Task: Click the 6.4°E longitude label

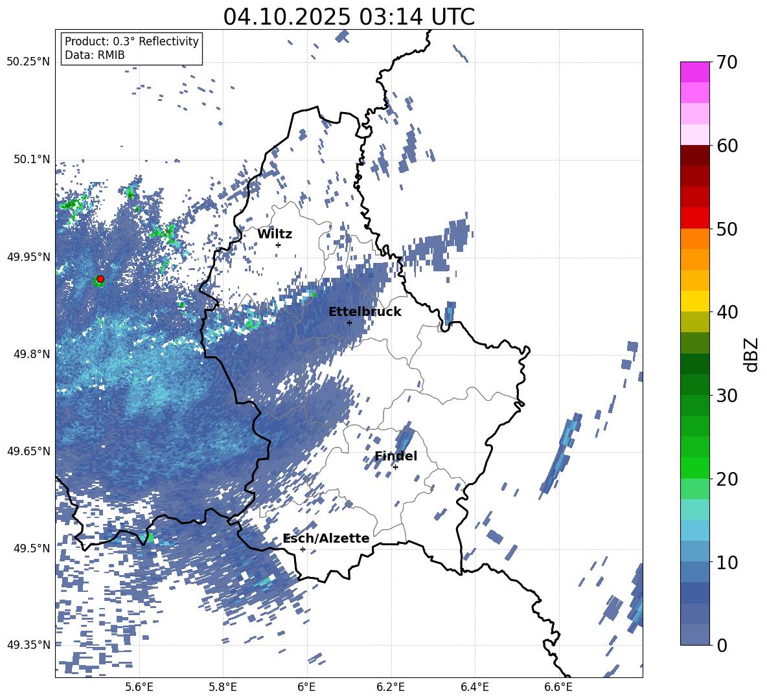Action: click(x=474, y=687)
